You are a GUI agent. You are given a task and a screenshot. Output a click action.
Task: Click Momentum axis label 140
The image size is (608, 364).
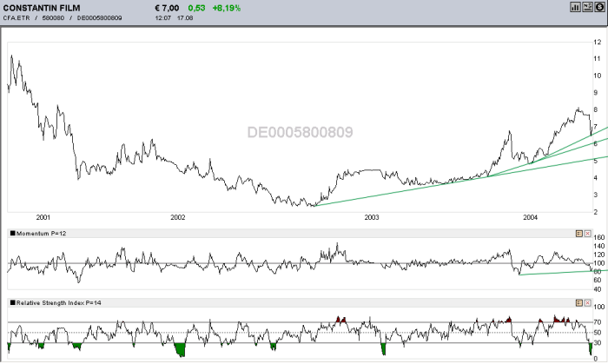[x=599, y=246]
